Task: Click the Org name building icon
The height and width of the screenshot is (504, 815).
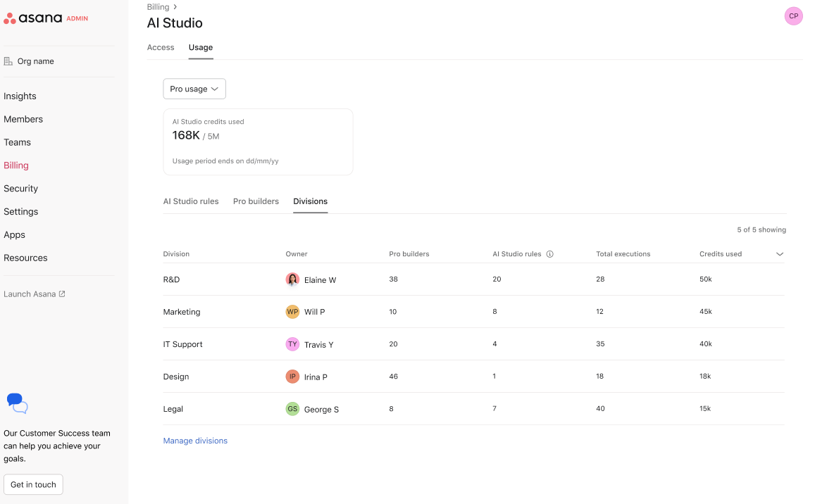Action: [8, 61]
